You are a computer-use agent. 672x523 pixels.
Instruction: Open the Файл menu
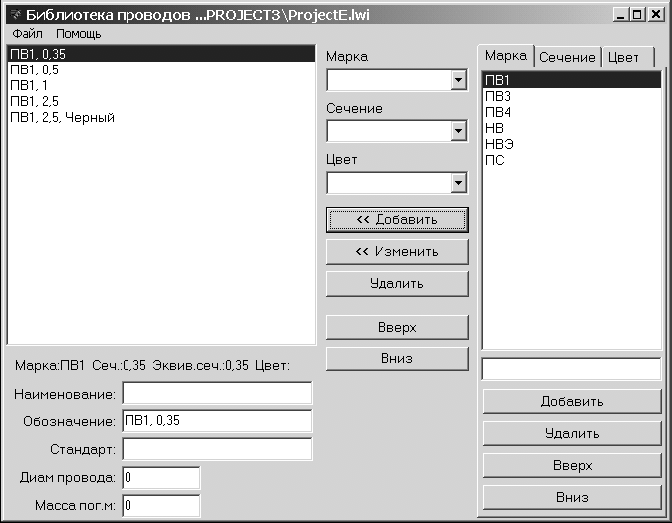27,33
